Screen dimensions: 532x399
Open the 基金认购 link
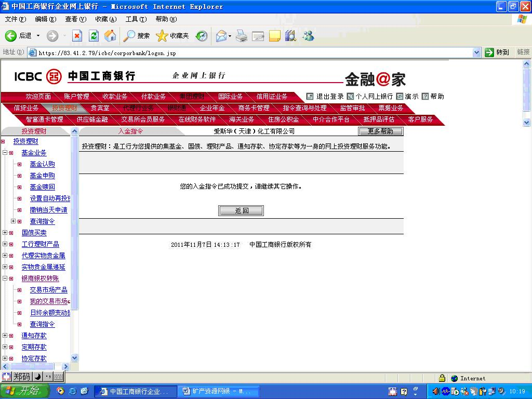click(x=43, y=164)
